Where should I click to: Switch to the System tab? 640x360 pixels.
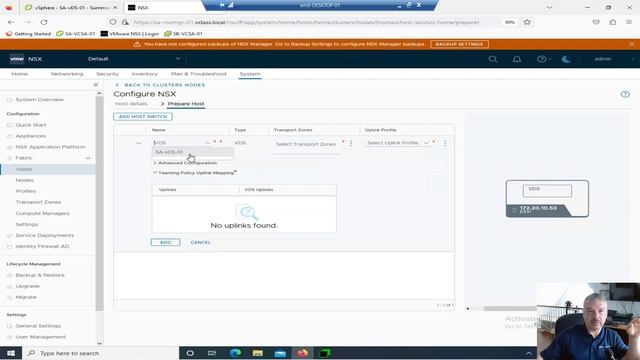250,74
